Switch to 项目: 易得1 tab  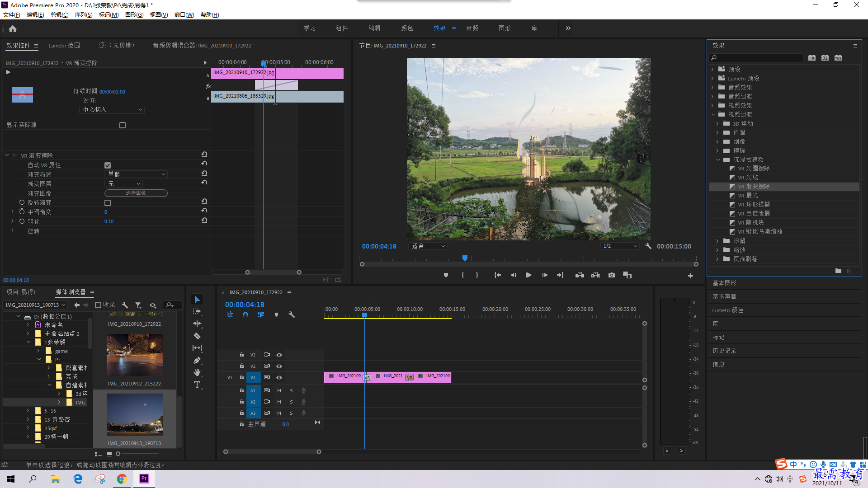pyautogui.click(x=21, y=292)
